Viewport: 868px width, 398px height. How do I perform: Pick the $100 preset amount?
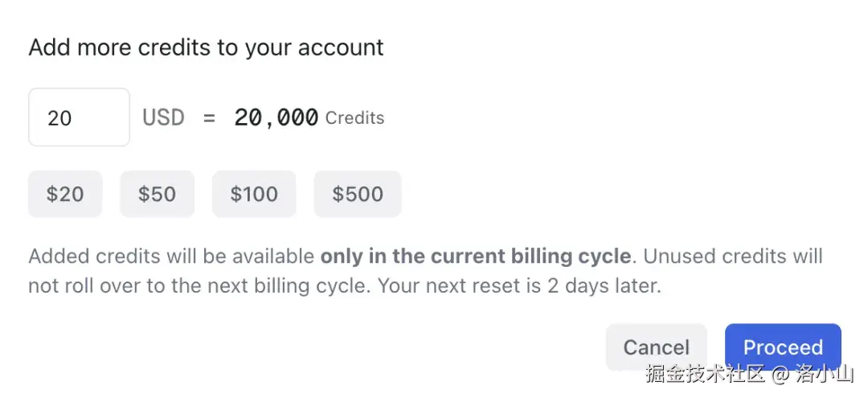coord(254,194)
